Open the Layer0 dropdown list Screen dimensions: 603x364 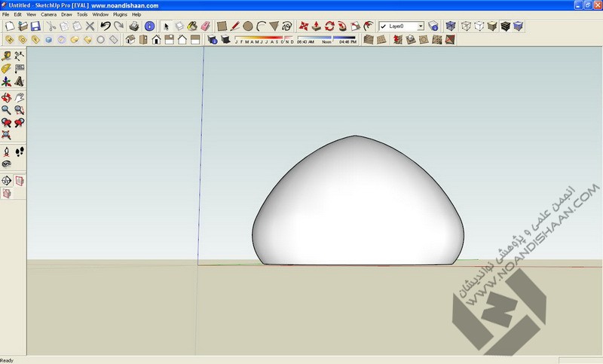point(421,26)
